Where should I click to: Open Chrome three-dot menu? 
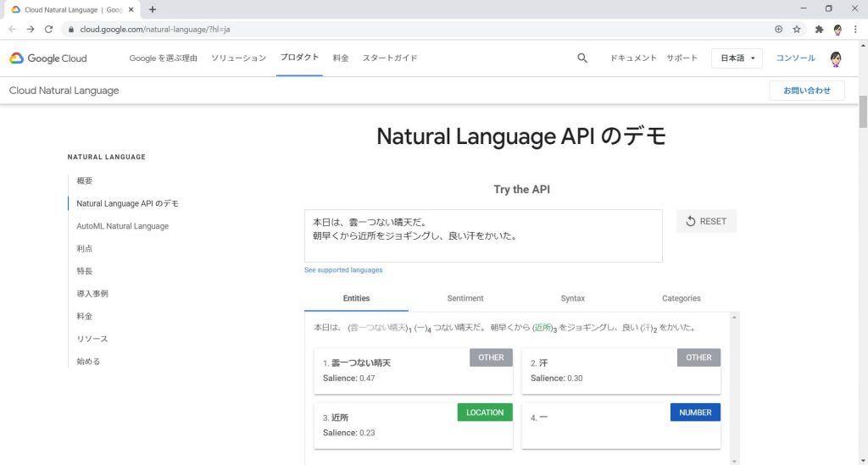(x=855, y=30)
